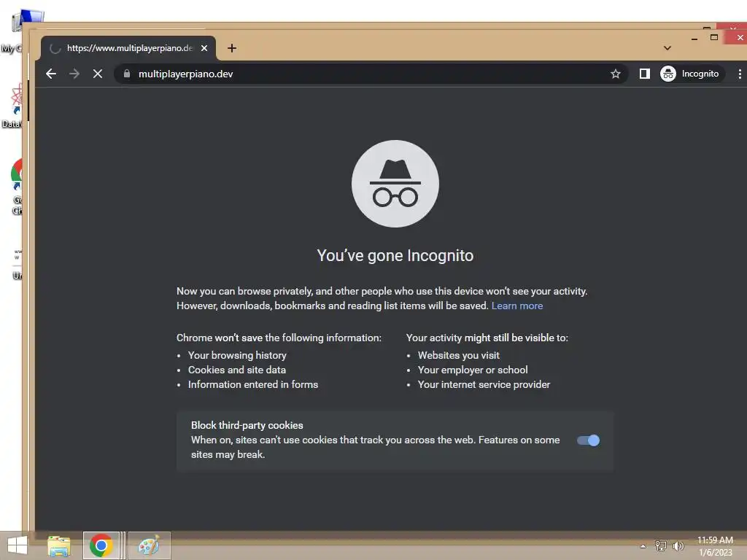Click 'Your internet service provider' item

coord(484,384)
